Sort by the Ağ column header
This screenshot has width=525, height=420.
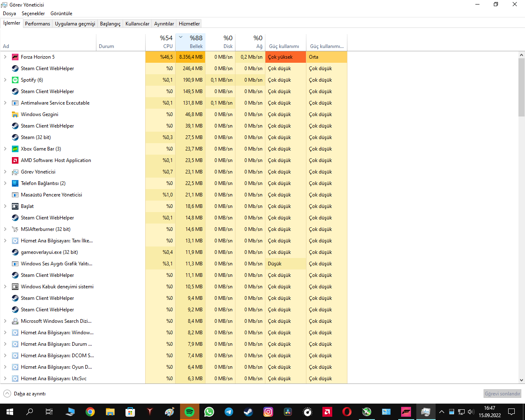tap(250, 42)
